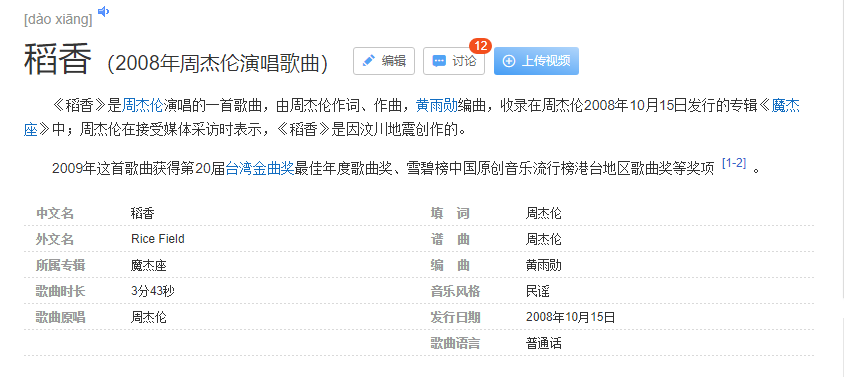Select the pinyin text [dào xiāng]
Viewport: 844px width, 377px height.
[58, 20]
